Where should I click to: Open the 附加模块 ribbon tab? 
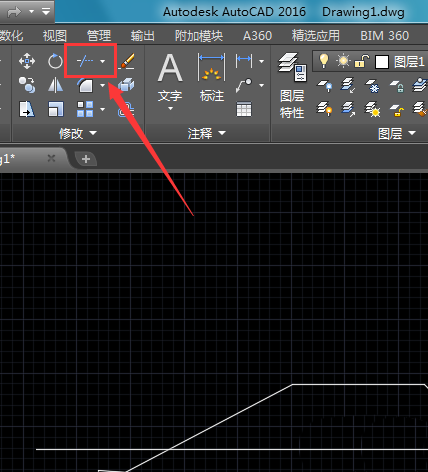coord(199,36)
